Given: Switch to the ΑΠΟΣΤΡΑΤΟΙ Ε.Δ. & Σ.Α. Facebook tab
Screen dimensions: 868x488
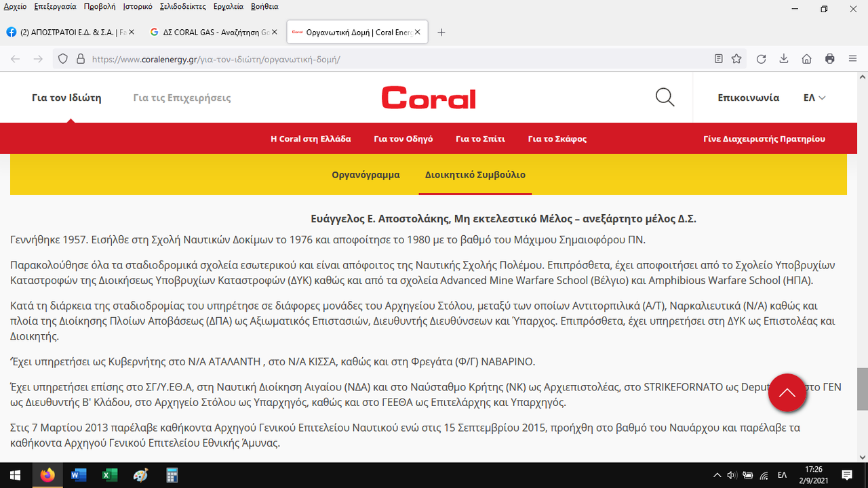Looking at the screenshot, I should point(71,32).
